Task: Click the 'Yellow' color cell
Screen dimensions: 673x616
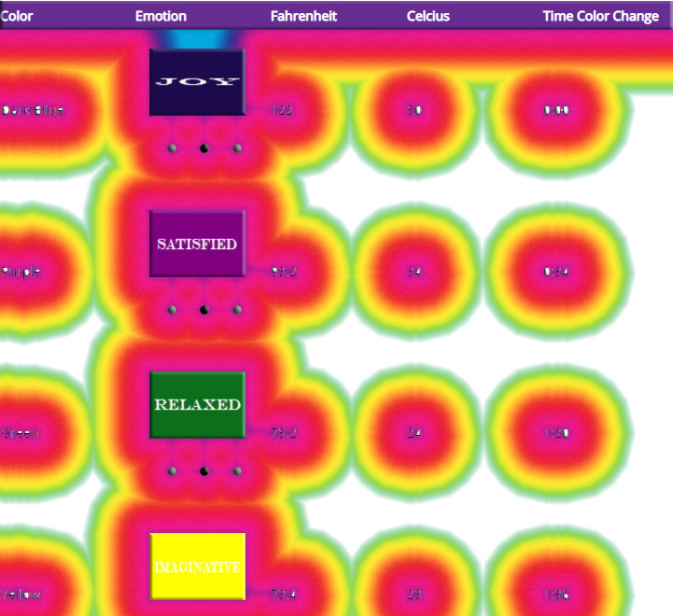Action: (x=21, y=595)
